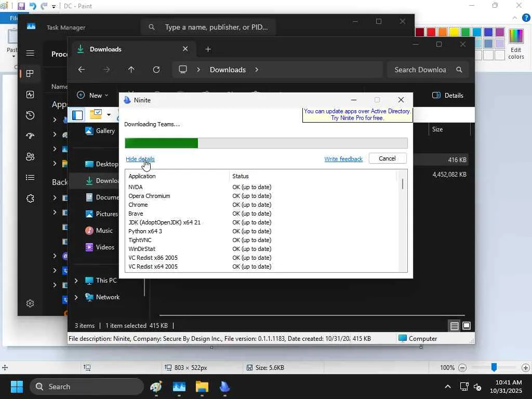Open a new File Explorer tab
Image resolution: width=532 pixels, height=399 pixels.
[x=208, y=49]
